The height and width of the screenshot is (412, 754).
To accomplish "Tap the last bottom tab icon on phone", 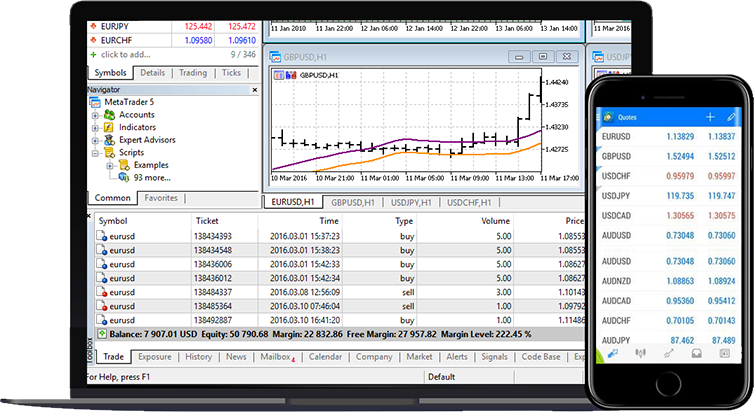I will pyautogui.click(x=724, y=353).
